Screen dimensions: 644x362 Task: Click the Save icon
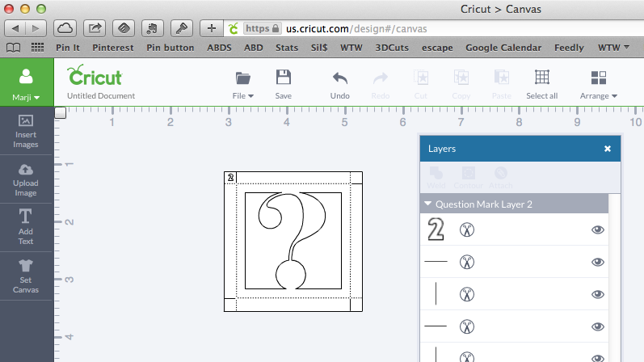(284, 78)
